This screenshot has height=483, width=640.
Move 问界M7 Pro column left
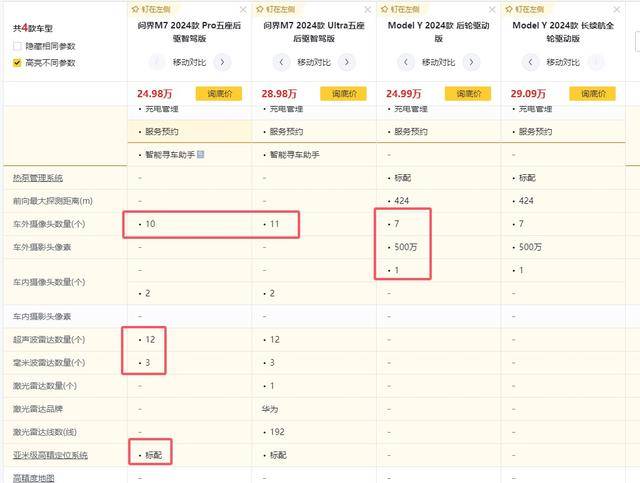point(156,62)
